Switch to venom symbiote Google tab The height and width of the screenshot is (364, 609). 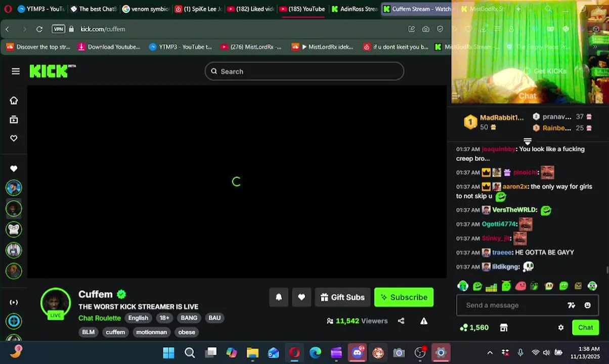pyautogui.click(x=146, y=9)
